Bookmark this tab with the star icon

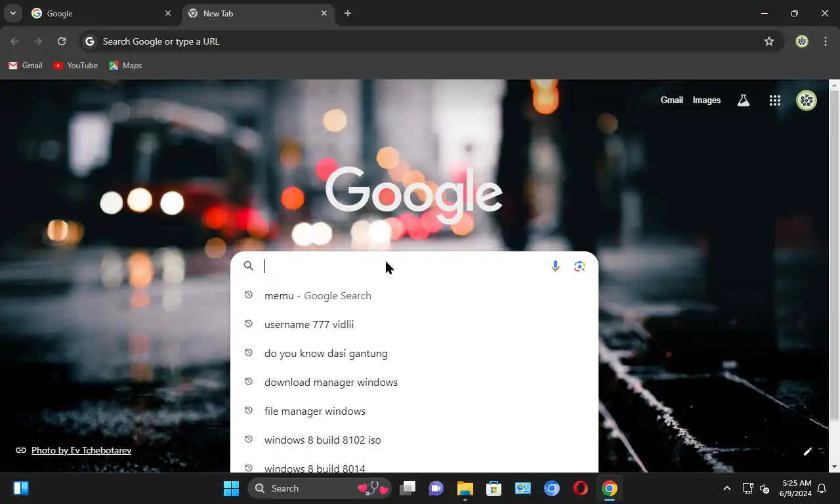point(769,41)
